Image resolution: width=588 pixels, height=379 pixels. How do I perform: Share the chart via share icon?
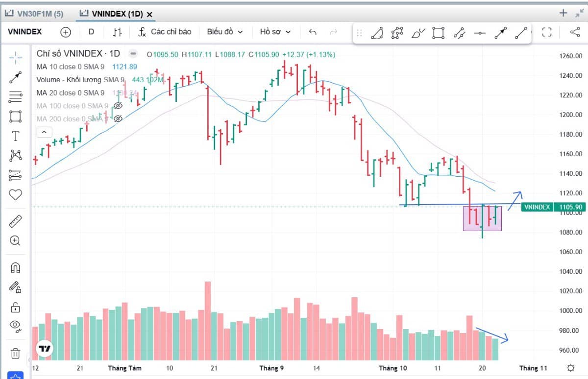575,32
